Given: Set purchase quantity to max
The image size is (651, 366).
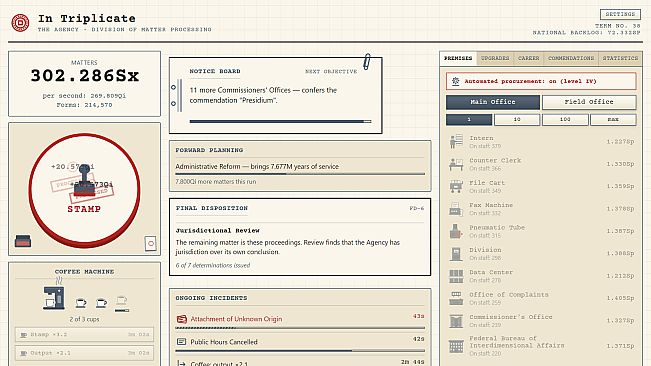Looking at the screenshot, I should [x=613, y=120].
